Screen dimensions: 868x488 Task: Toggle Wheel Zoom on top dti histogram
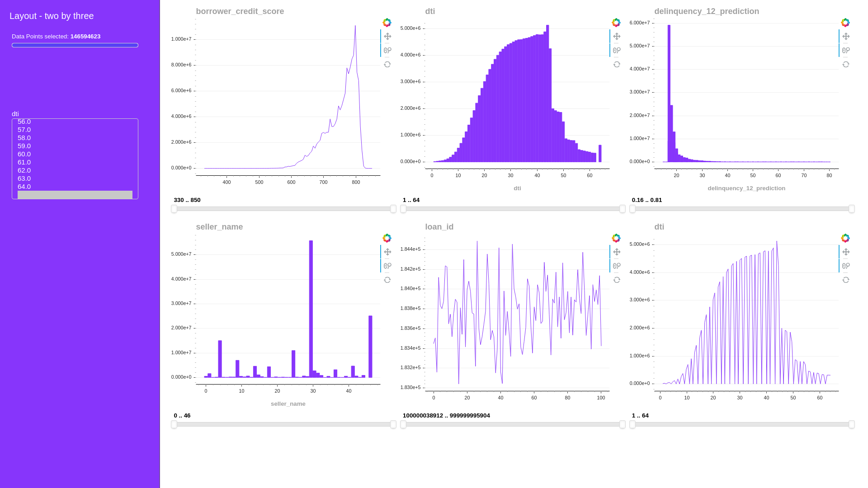(x=617, y=51)
